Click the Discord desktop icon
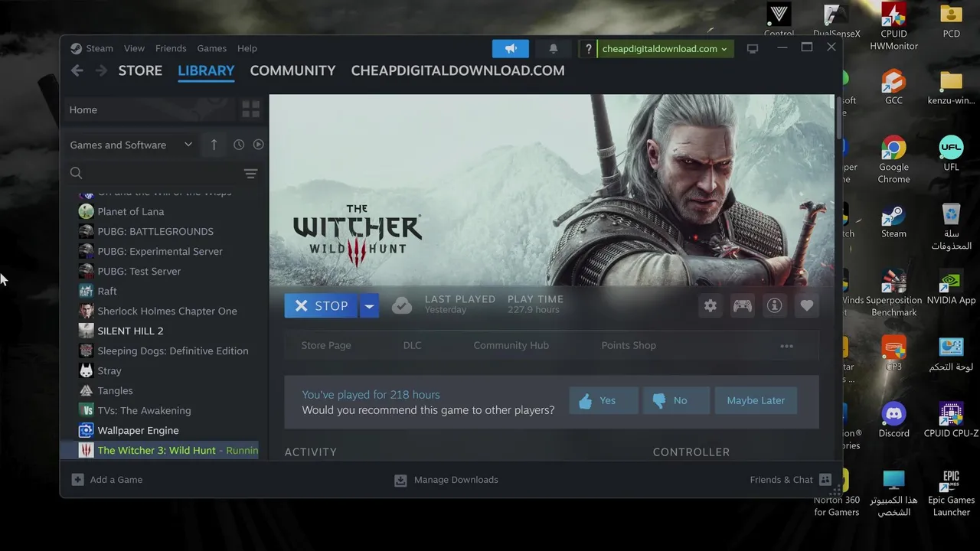The height and width of the screenshot is (551, 980). (893, 419)
